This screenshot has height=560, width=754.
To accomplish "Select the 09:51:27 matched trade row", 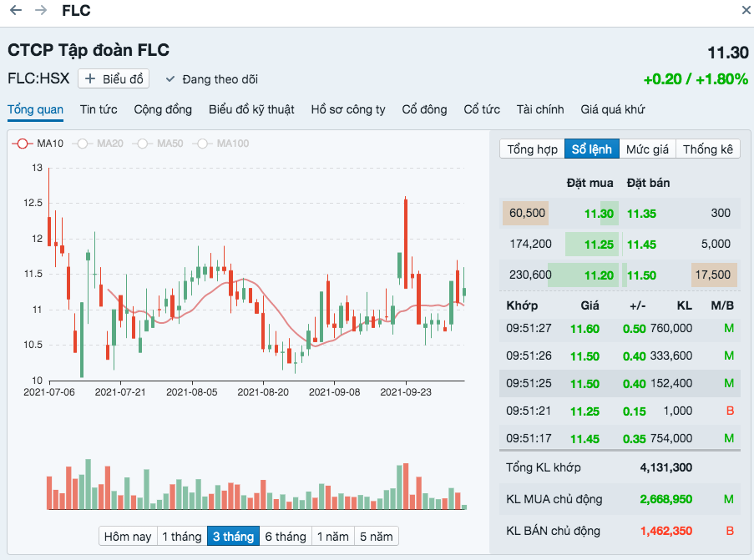I will point(620,328).
